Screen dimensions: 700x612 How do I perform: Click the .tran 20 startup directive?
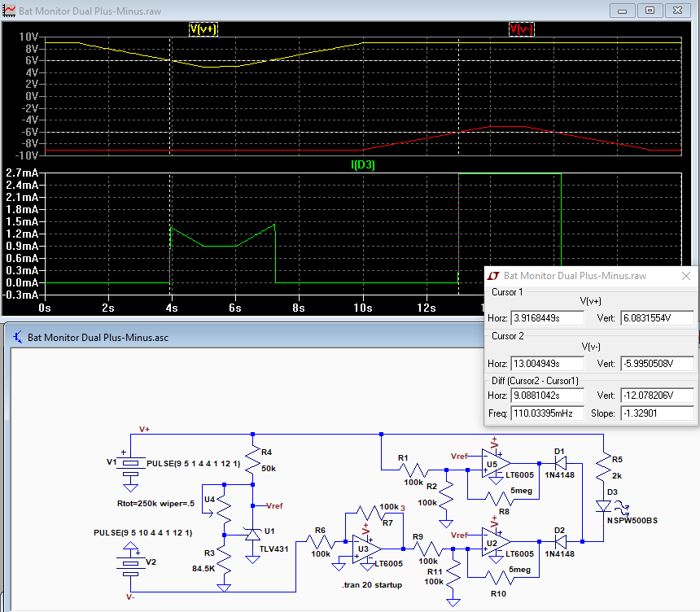click(x=372, y=585)
